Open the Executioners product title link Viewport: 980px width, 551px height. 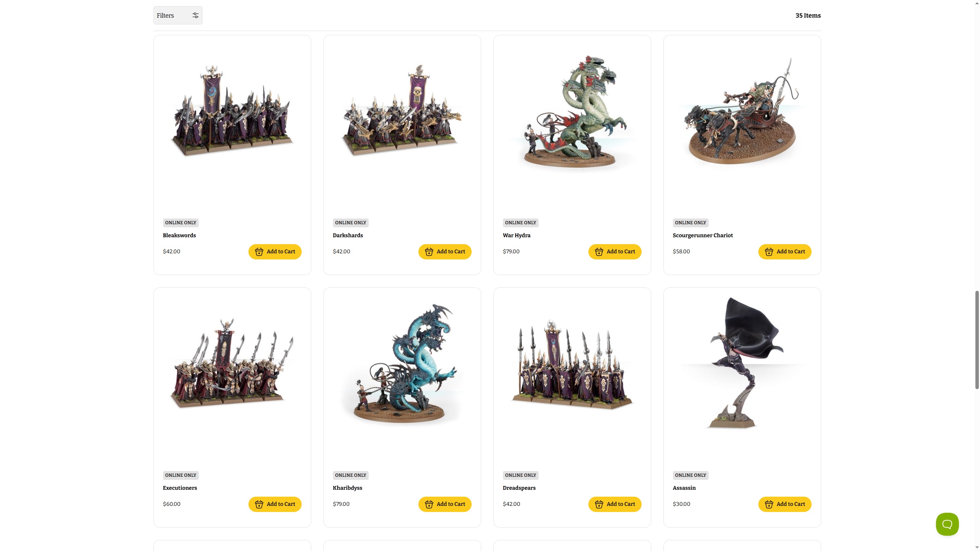(x=180, y=488)
